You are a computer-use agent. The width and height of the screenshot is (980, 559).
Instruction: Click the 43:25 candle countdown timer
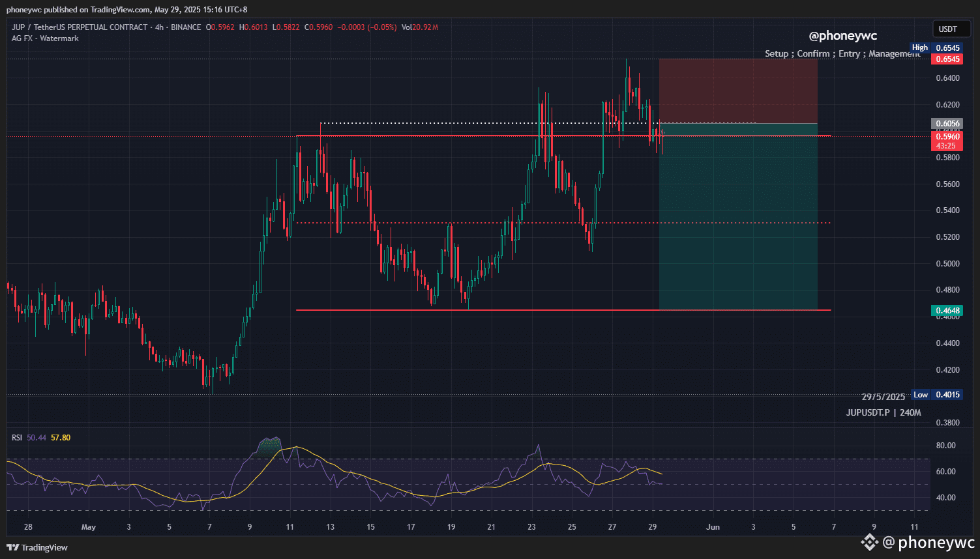946,146
